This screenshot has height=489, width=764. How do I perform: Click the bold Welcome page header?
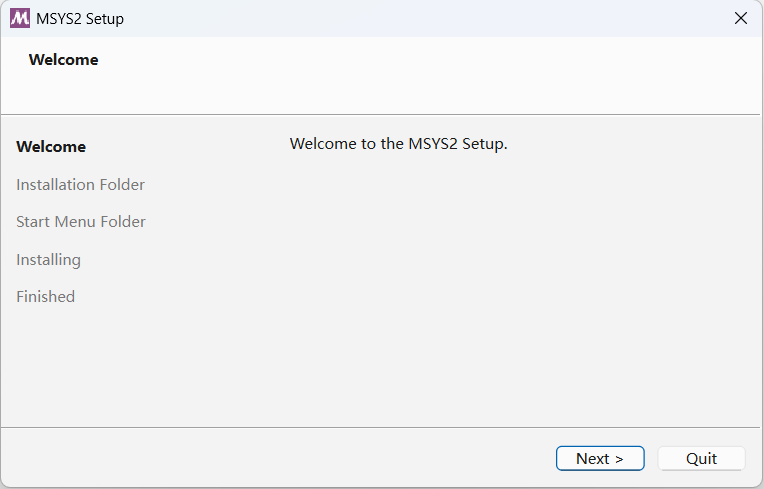pos(63,60)
